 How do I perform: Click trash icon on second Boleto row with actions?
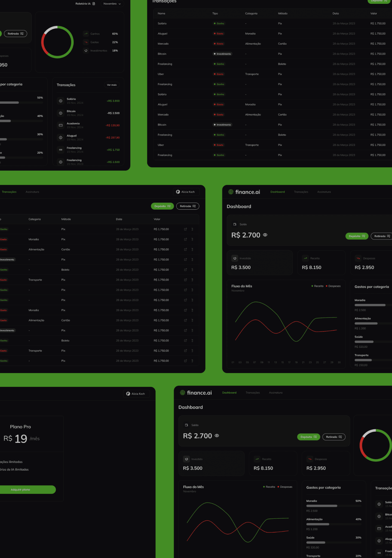click(x=192, y=341)
